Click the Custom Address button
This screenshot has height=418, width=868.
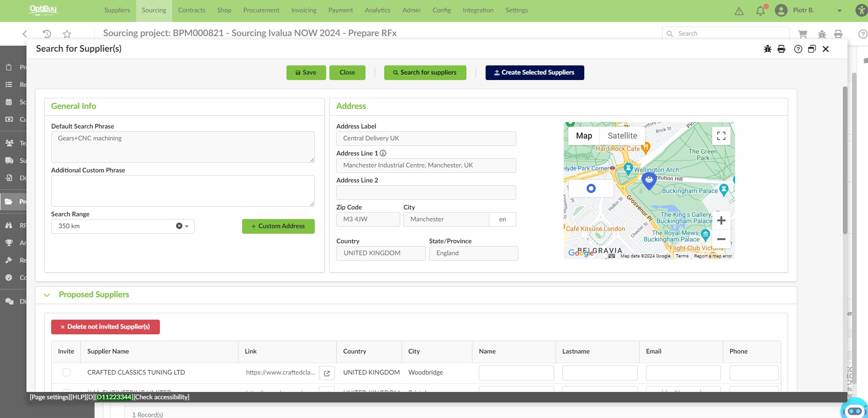click(x=278, y=226)
